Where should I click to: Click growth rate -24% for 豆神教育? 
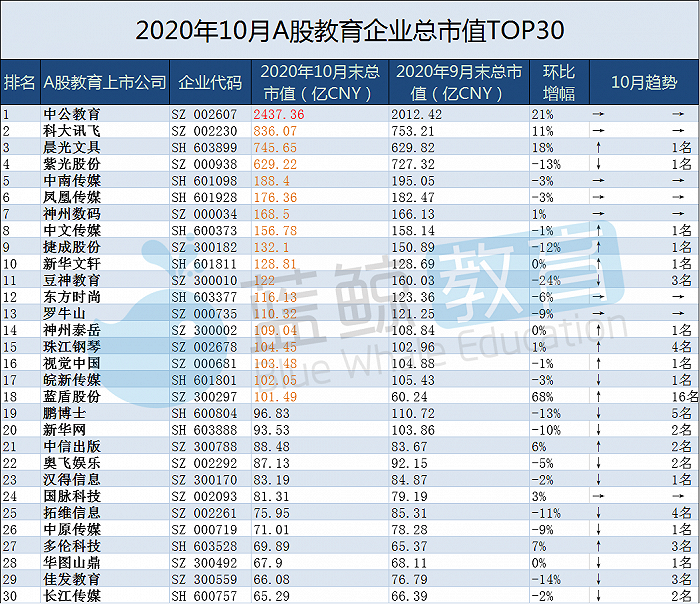tap(546, 281)
